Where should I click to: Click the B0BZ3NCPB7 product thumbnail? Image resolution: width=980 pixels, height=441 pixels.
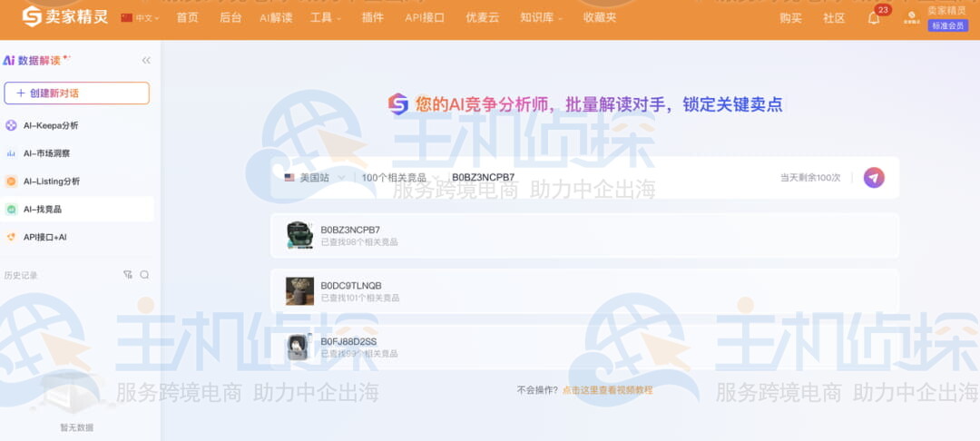[300, 236]
